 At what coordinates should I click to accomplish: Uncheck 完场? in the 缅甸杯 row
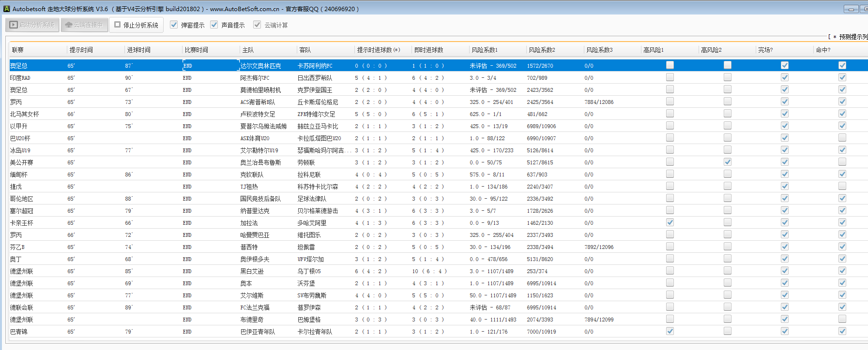tap(785, 174)
